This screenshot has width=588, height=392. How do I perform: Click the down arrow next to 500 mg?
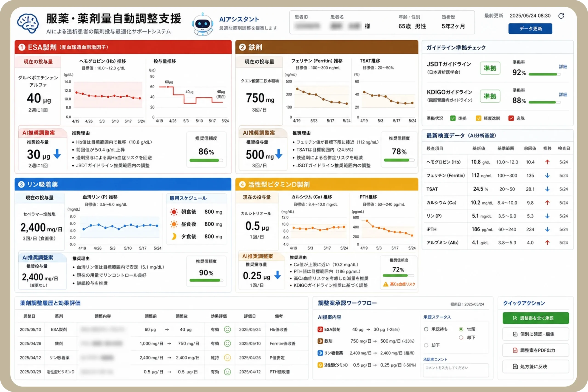click(279, 154)
